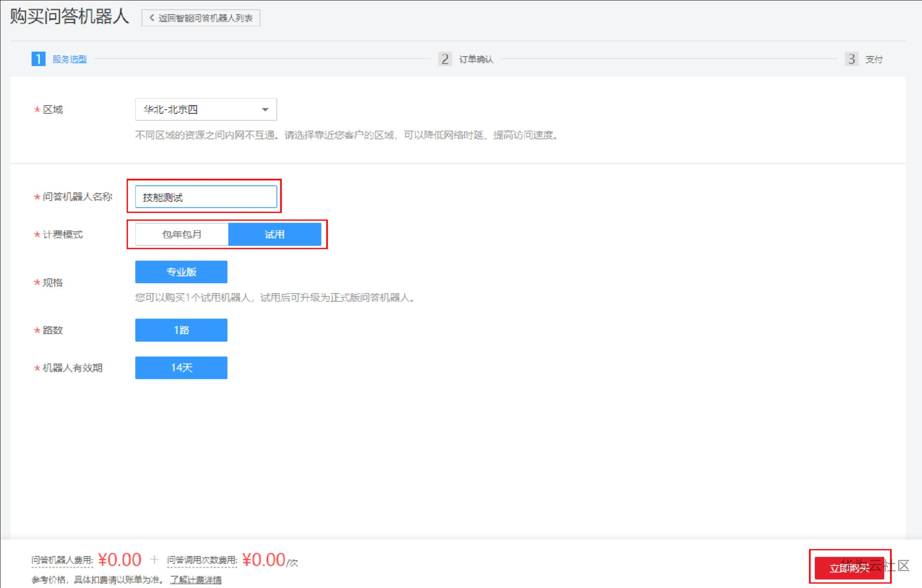Select 包年包月 billing mode

182,235
